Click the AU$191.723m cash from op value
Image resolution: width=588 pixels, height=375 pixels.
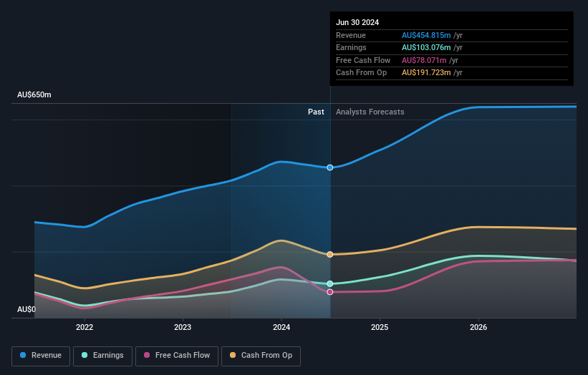click(x=426, y=73)
